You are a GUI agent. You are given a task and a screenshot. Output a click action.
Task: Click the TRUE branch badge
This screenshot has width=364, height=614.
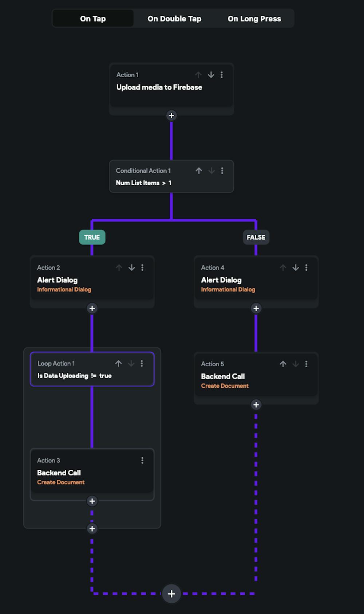pos(92,237)
